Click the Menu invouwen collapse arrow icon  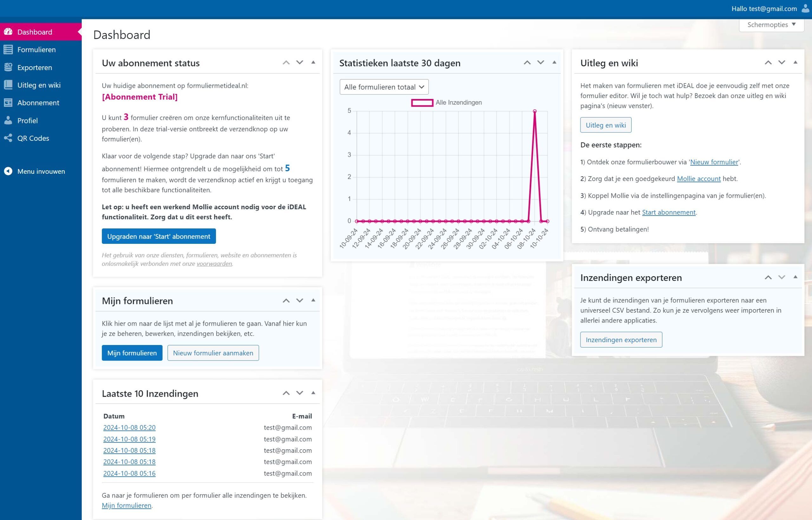click(x=8, y=171)
